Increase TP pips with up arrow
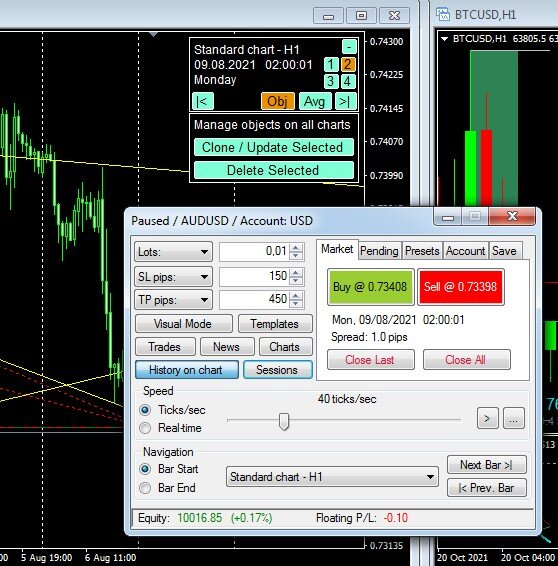 (296, 295)
